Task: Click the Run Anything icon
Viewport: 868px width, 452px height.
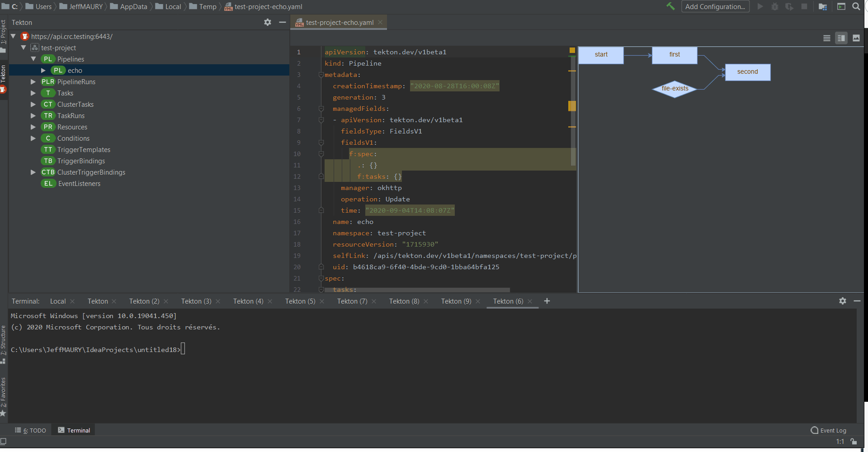Action: coord(841,6)
